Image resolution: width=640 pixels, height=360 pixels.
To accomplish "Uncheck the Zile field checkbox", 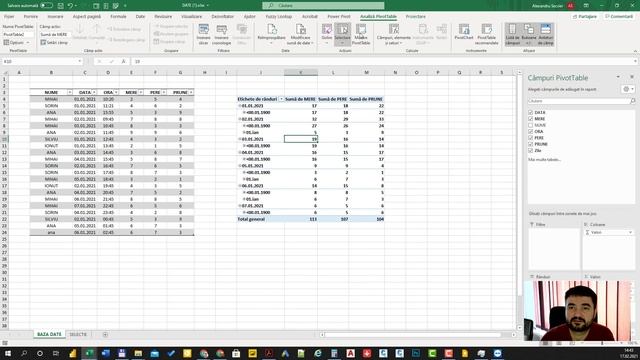I will click(531, 151).
